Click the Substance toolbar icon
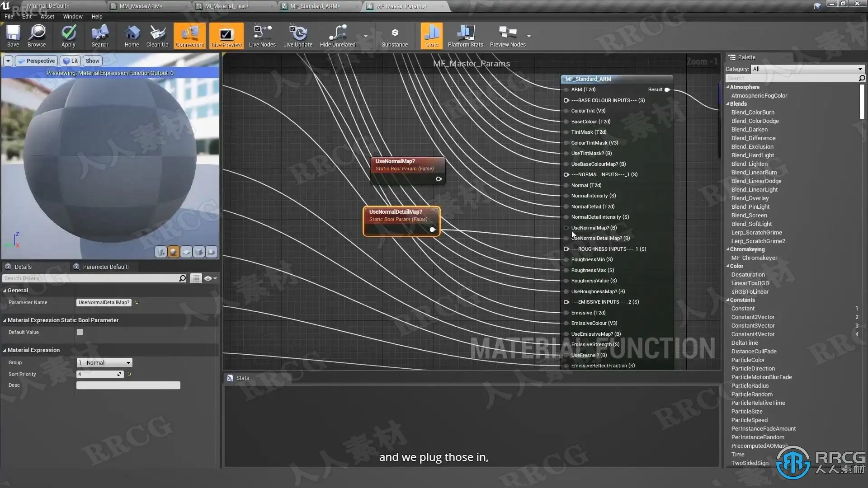The image size is (868, 488). (395, 33)
